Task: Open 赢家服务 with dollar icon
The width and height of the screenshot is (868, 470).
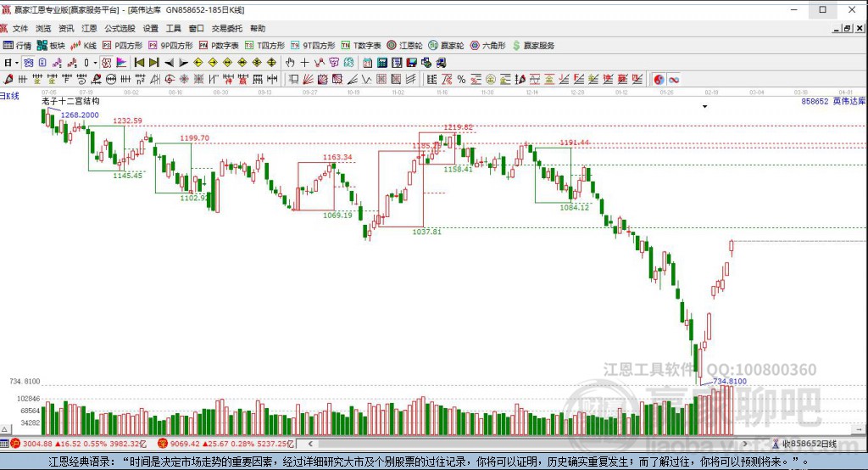Action: pyautogui.click(x=533, y=46)
